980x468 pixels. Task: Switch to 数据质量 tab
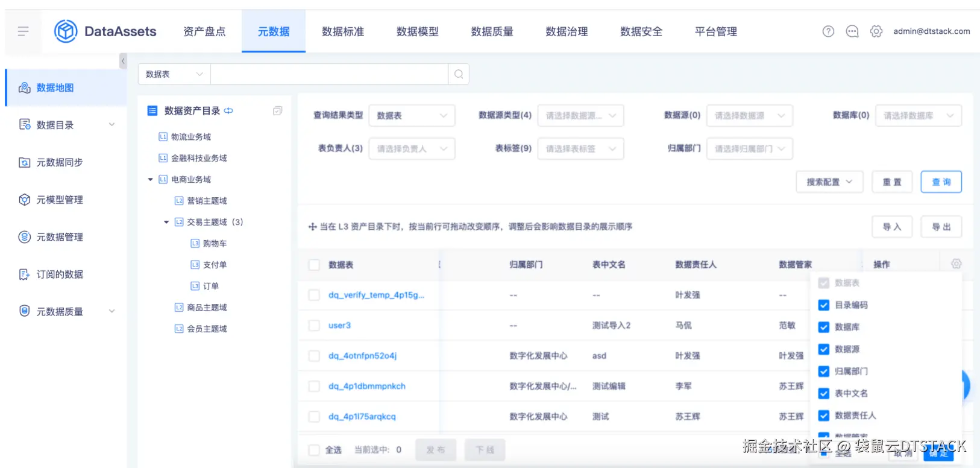click(x=492, y=31)
